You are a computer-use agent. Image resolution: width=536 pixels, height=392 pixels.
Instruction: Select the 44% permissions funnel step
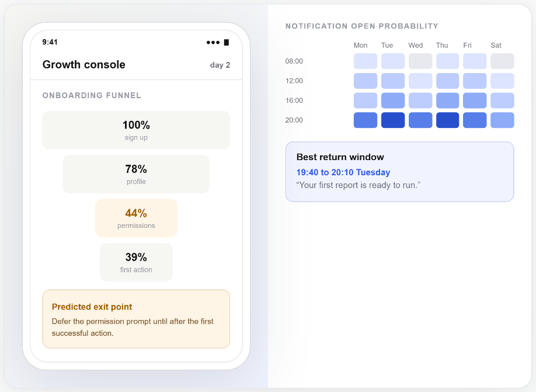pos(136,218)
